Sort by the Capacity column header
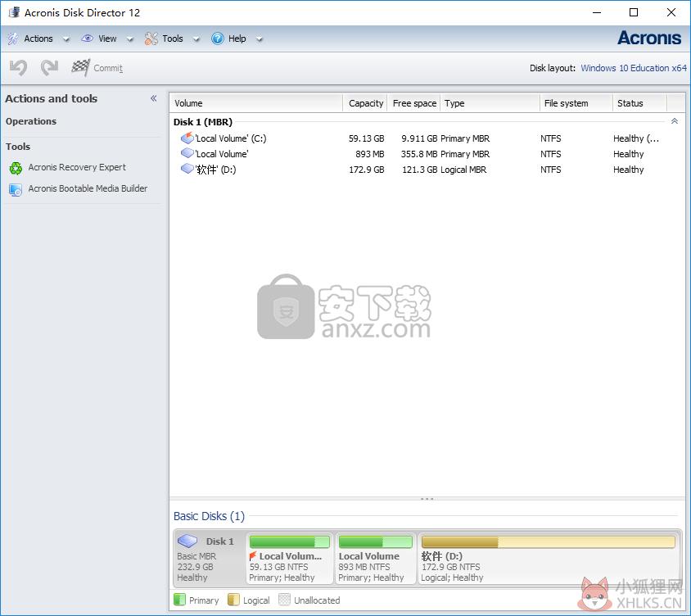The height and width of the screenshot is (616, 691). coord(365,103)
